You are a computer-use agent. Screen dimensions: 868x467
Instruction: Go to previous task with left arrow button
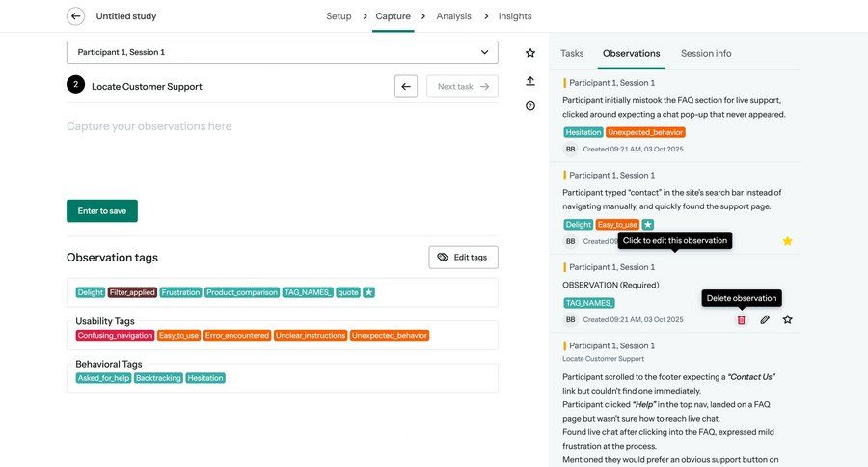(x=406, y=87)
